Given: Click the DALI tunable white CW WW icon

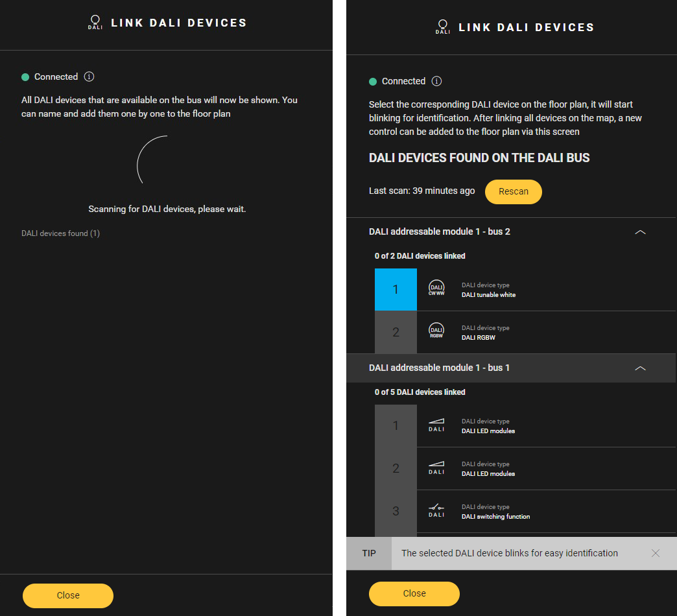Looking at the screenshot, I should 436,289.
